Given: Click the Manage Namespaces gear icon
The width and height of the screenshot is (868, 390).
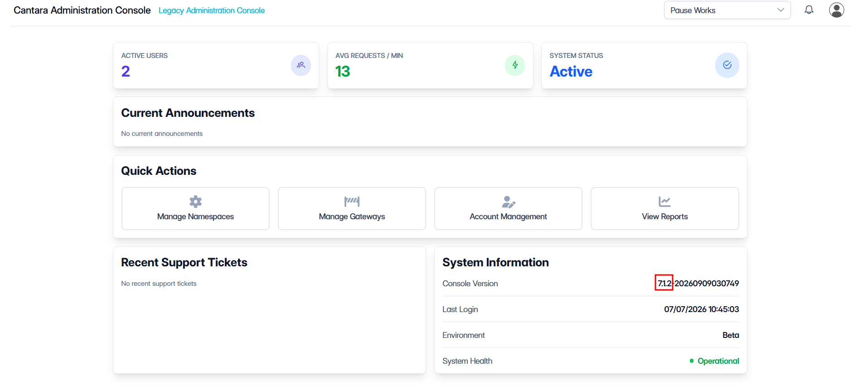Looking at the screenshot, I should (x=195, y=202).
